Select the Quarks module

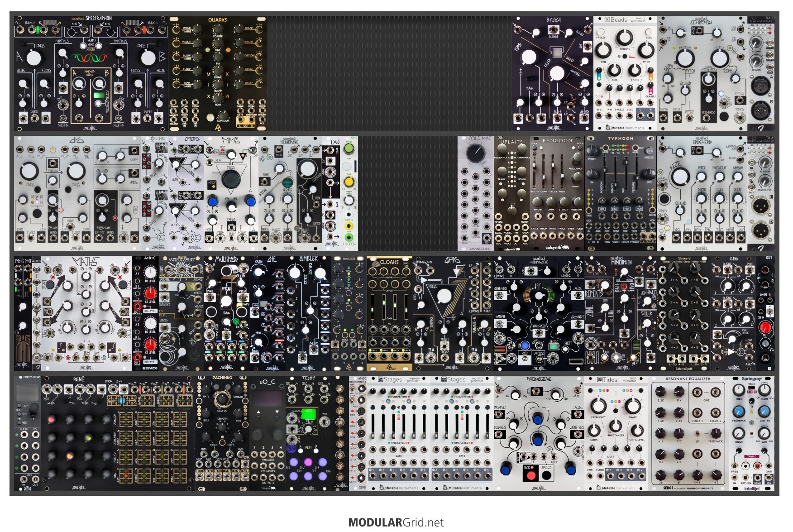pos(218,74)
